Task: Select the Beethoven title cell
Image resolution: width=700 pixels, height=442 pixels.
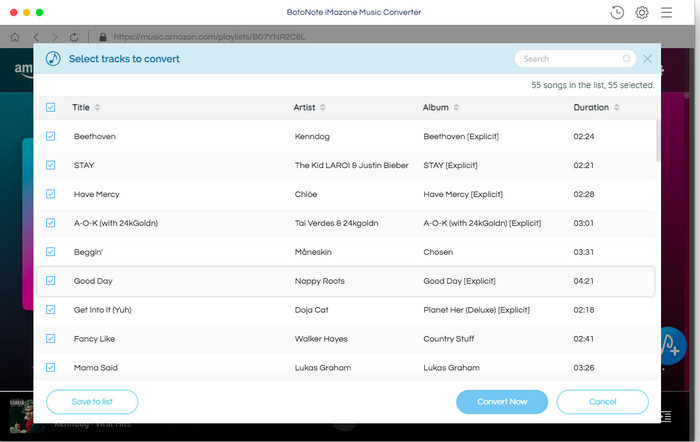Action: coord(95,136)
